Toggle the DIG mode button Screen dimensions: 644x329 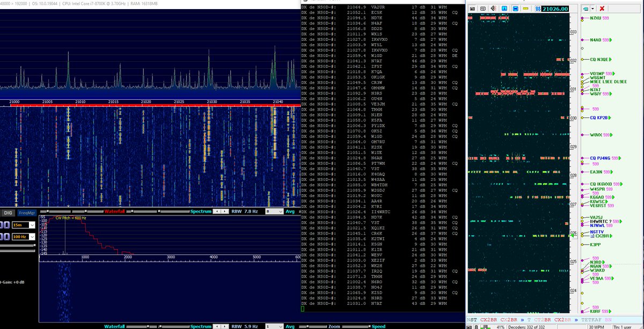coord(8,213)
